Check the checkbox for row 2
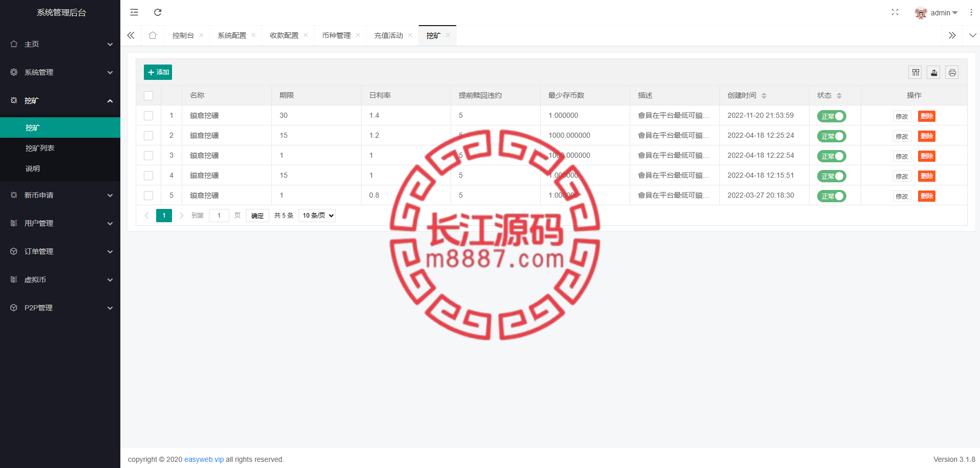Viewport: 980px width, 468px height. [x=148, y=136]
